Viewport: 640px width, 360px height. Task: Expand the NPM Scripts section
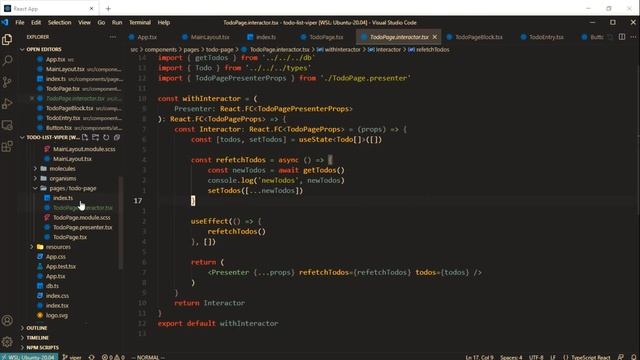coord(42,347)
